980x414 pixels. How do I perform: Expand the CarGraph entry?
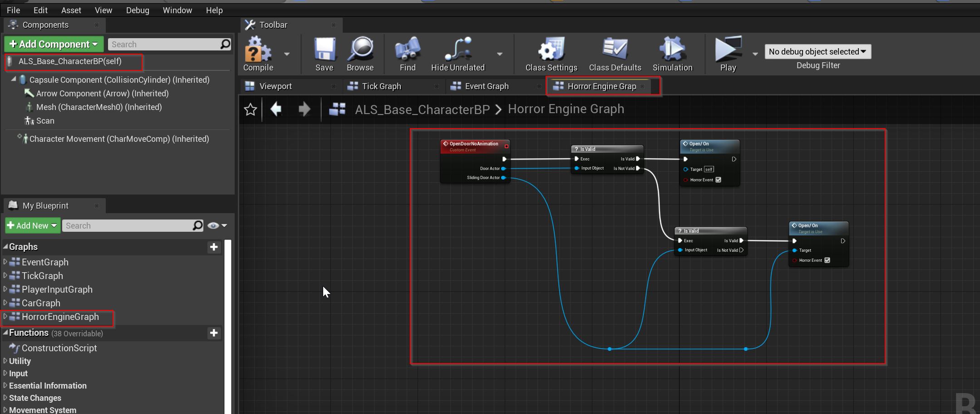[5, 303]
